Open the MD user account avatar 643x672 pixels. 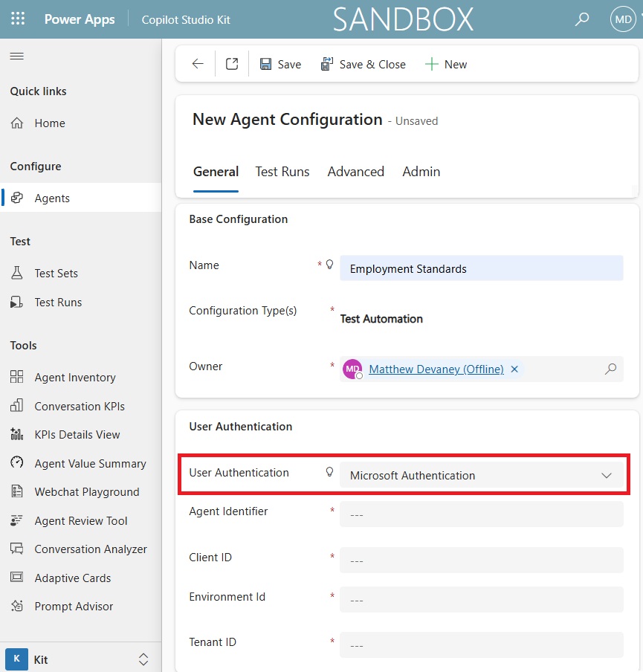622,19
